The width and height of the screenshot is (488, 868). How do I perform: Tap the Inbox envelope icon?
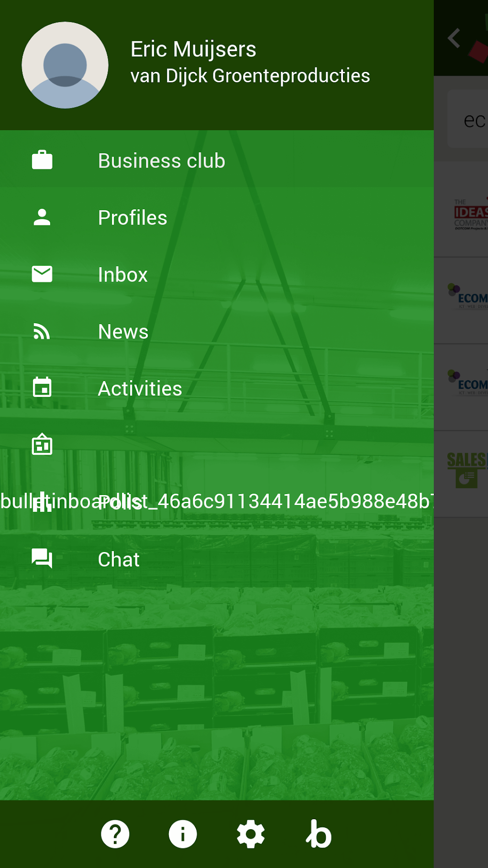click(x=42, y=274)
